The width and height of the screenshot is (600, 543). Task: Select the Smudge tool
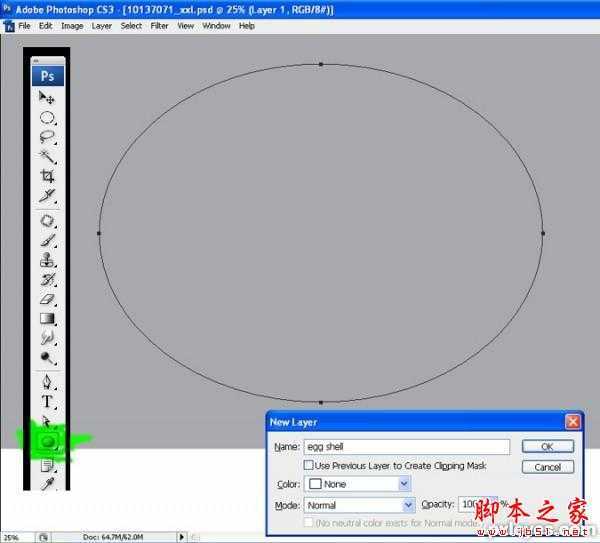(x=47, y=338)
